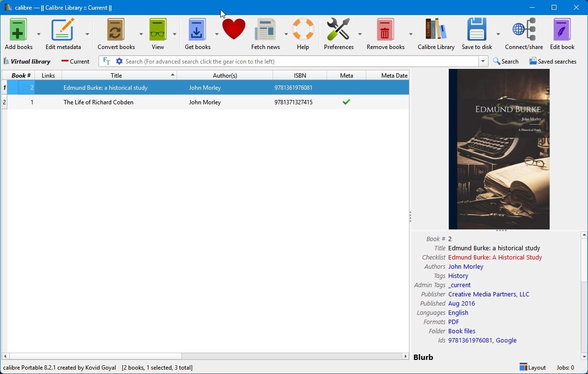Sort by Links column header
Viewport: 588px width, 374px height.
[x=49, y=75]
